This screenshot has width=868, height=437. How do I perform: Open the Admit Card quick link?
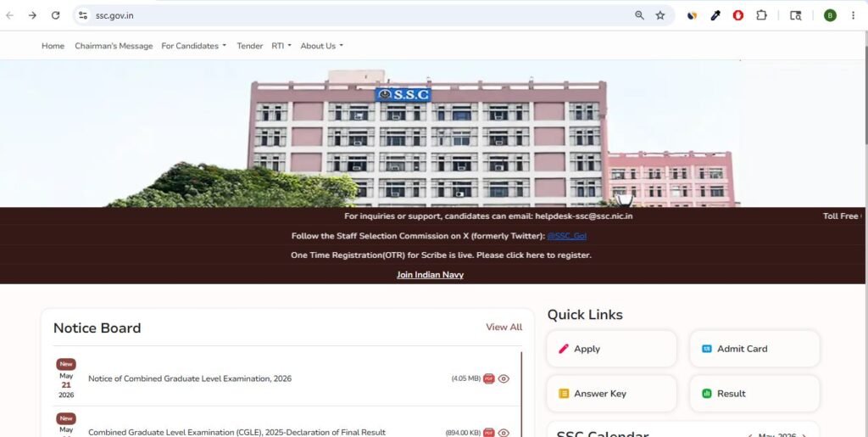[x=754, y=349]
